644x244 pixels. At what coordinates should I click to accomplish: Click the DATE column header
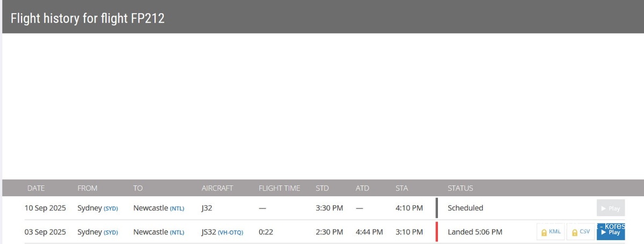tap(36, 188)
